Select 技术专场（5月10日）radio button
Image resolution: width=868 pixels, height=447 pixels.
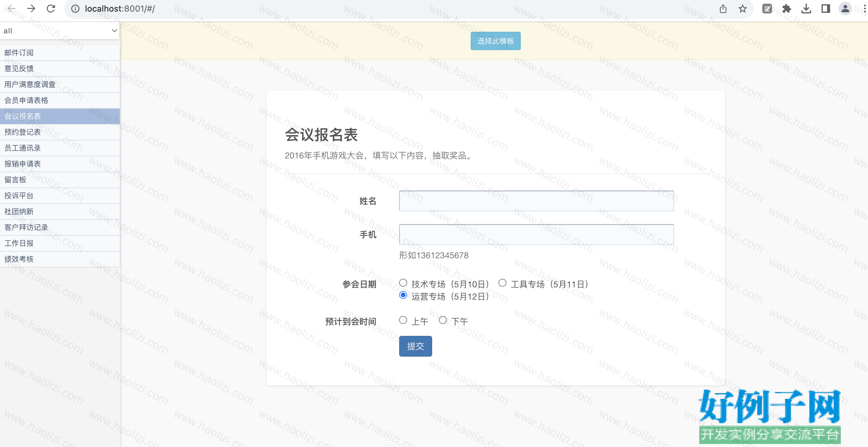[x=403, y=283]
